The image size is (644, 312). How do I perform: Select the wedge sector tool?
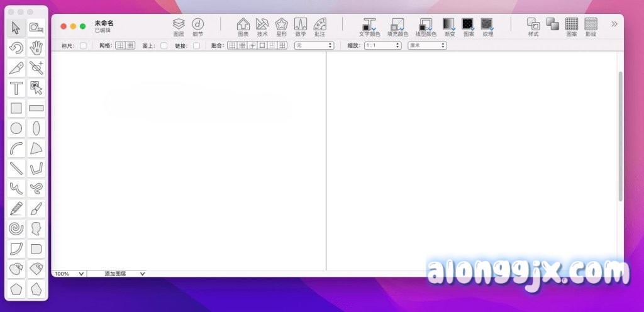(x=36, y=148)
